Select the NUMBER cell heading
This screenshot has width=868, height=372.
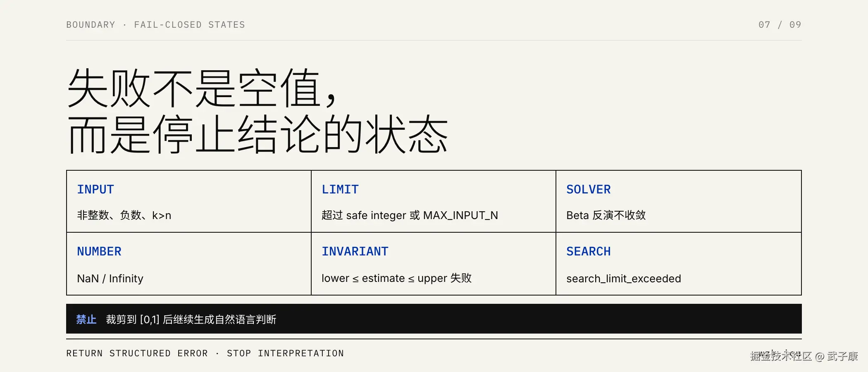[x=99, y=251]
